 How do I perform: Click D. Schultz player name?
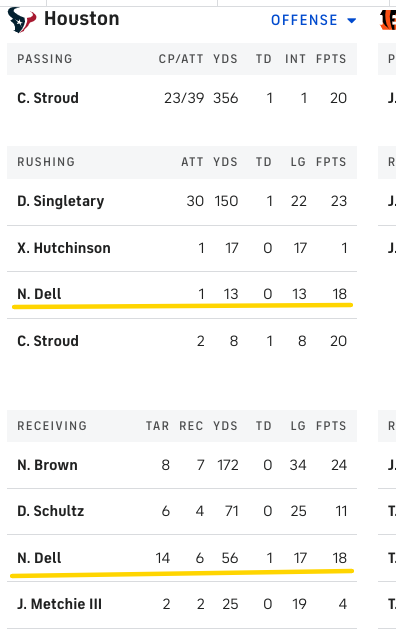[51, 511]
